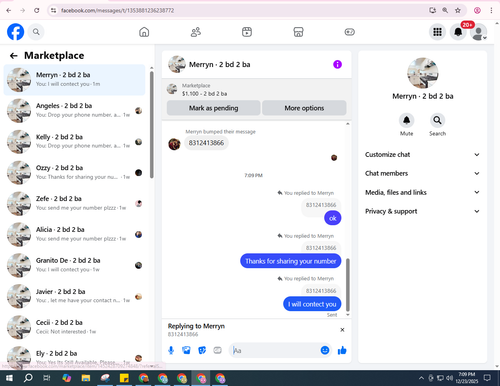Click the back arrow beside Marketplace

pos(13,56)
